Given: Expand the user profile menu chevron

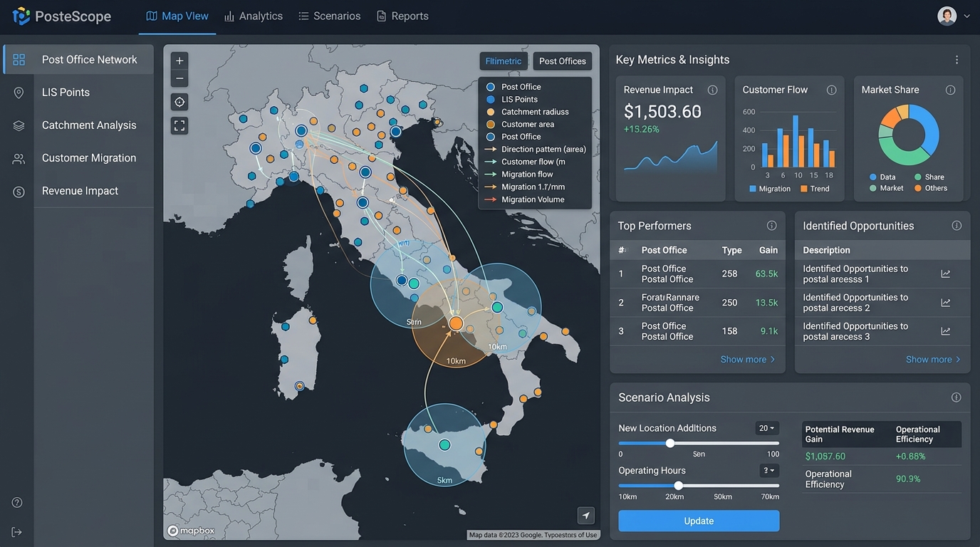Looking at the screenshot, I should pos(966,16).
